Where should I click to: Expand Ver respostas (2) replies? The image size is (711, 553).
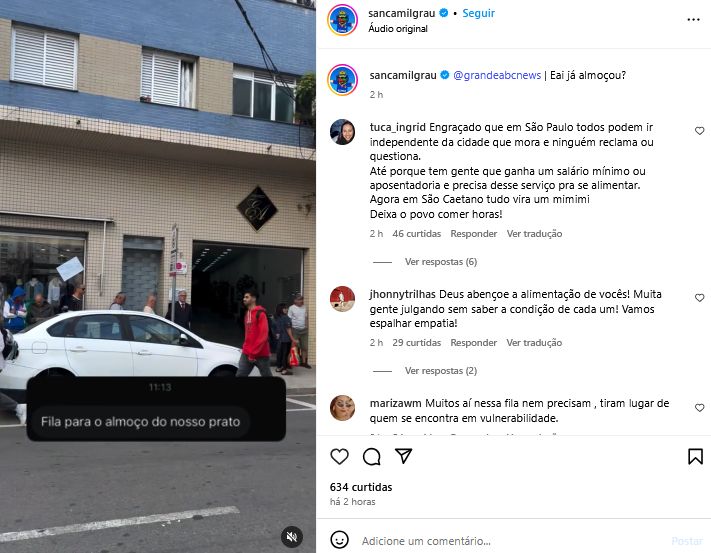point(441,371)
